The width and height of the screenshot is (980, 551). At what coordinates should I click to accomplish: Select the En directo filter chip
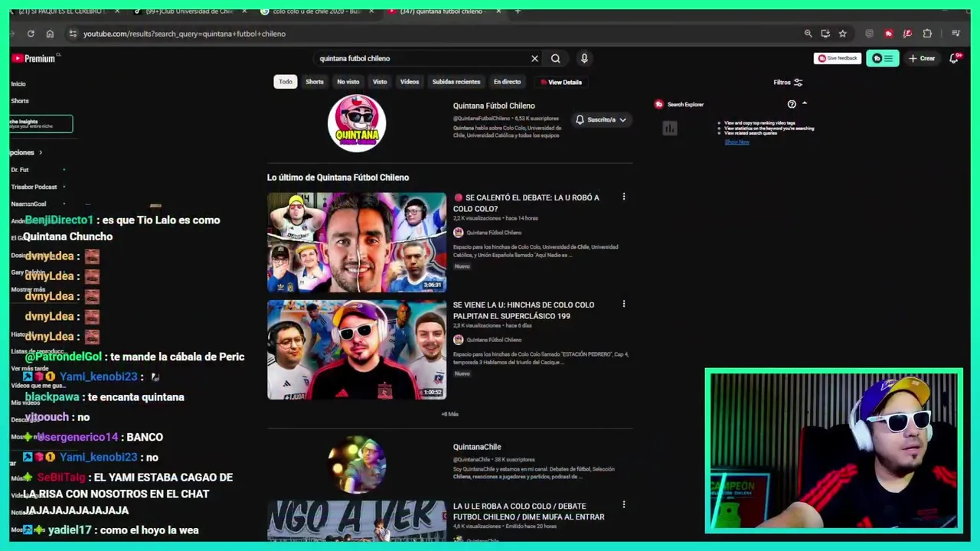point(507,82)
